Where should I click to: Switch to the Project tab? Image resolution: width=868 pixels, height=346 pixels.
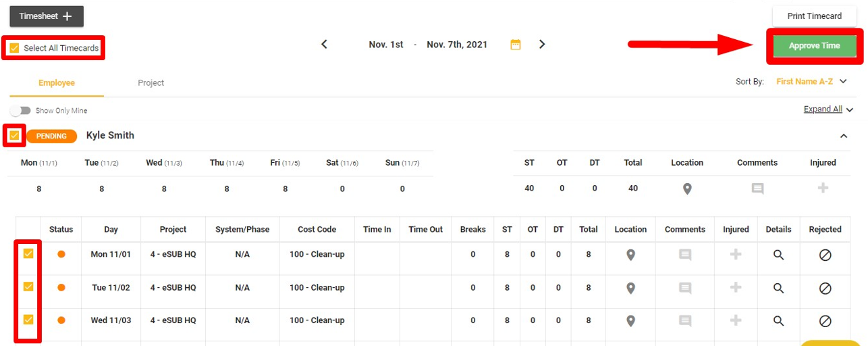[x=151, y=83]
